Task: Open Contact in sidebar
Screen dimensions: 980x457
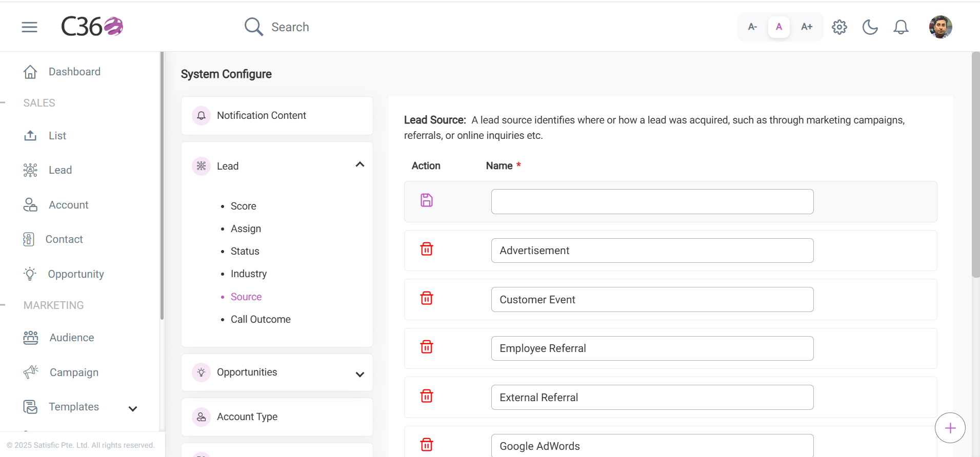Action: tap(64, 239)
